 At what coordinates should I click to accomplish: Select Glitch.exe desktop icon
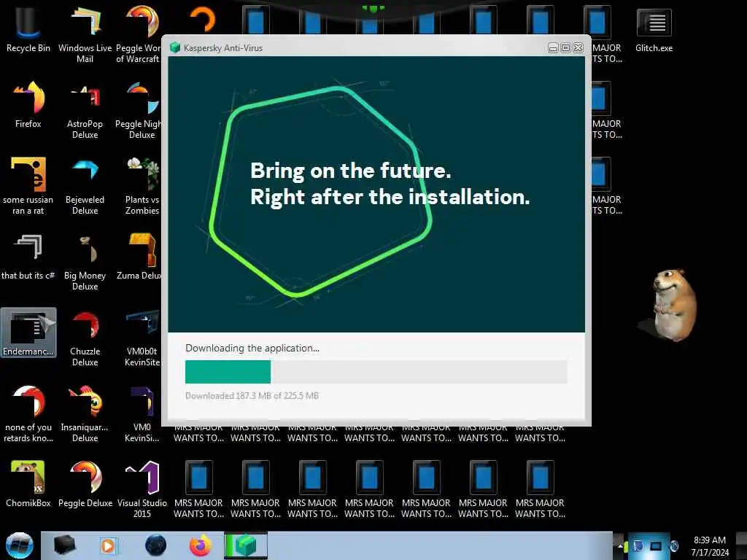point(654,29)
